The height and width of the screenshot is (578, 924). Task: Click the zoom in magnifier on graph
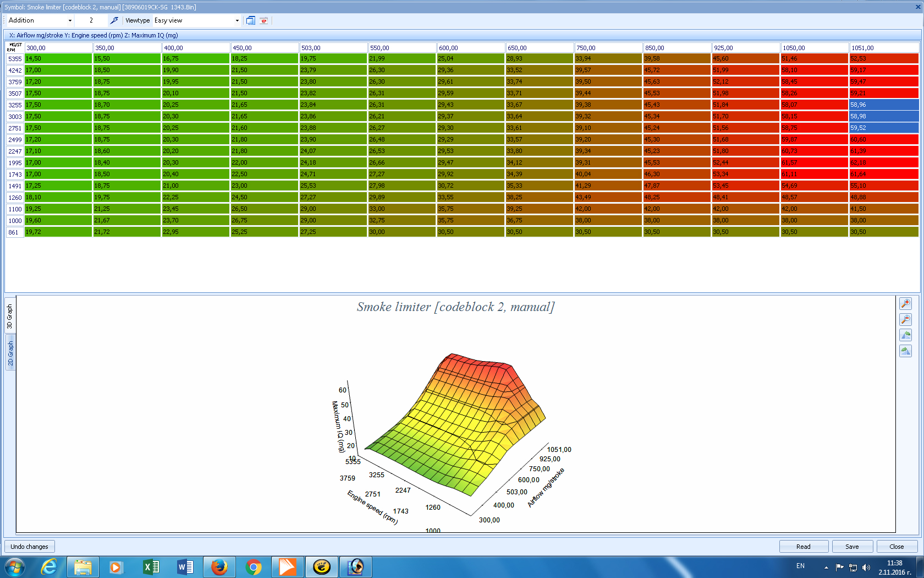905,303
